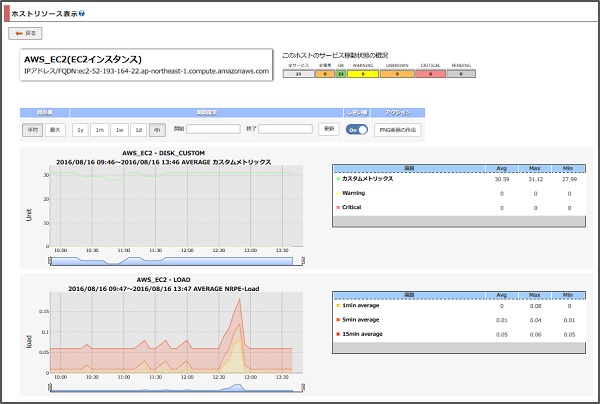Viewport: 600px width, 404px height.
Task: Choose the 1w period button
Action: (120, 130)
